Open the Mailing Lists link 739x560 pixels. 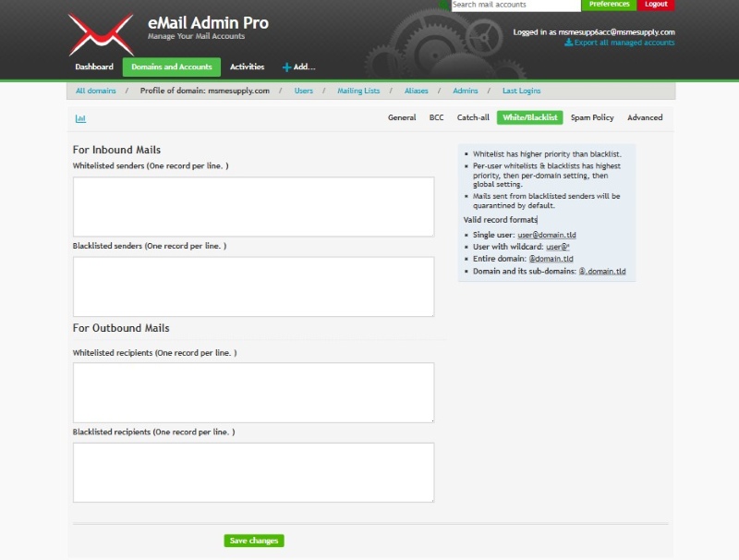(358, 91)
